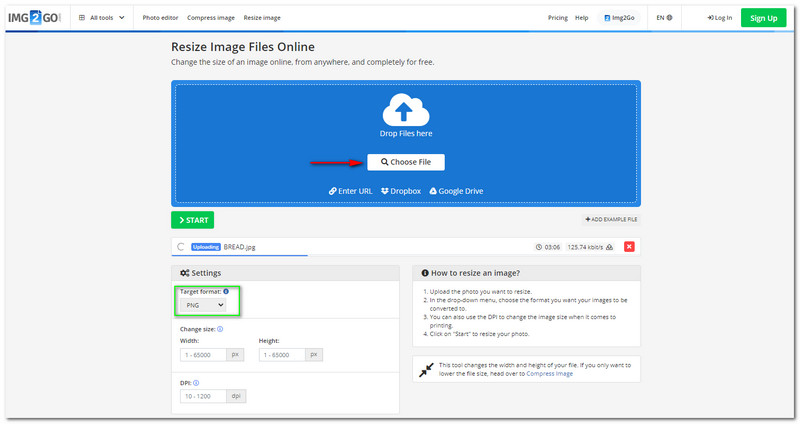The height and width of the screenshot is (424, 800).
Task: Click the IMG2GO logo
Action: (39, 17)
